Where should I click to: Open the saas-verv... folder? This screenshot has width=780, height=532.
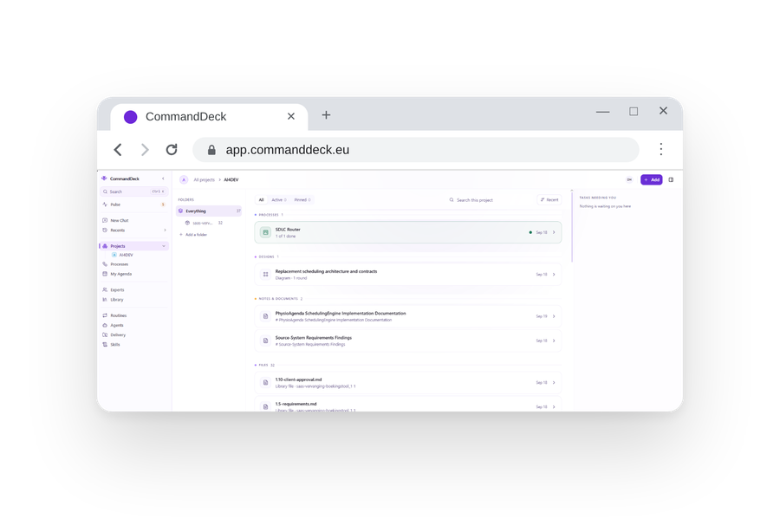(204, 223)
